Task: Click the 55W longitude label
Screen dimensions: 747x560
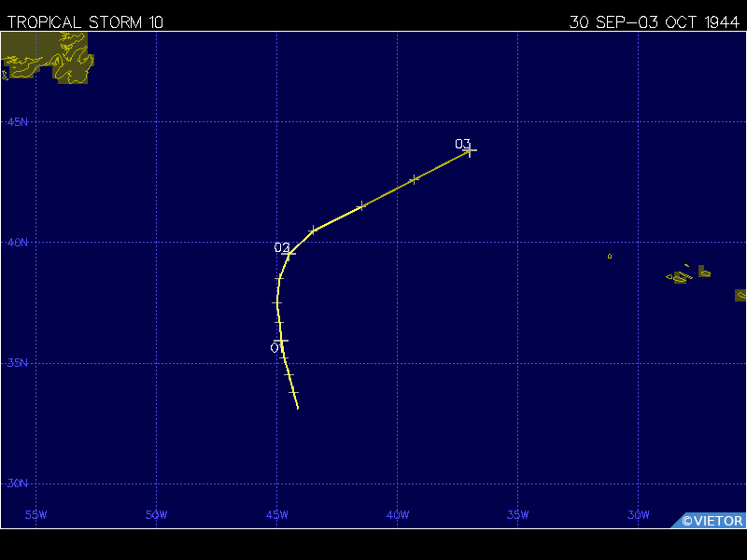Action: click(35, 515)
